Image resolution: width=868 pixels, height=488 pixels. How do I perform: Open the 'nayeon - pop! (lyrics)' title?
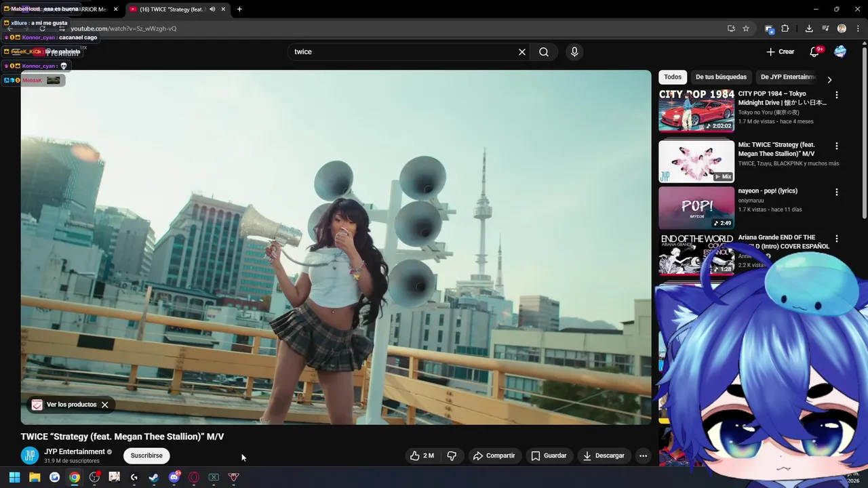click(768, 191)
